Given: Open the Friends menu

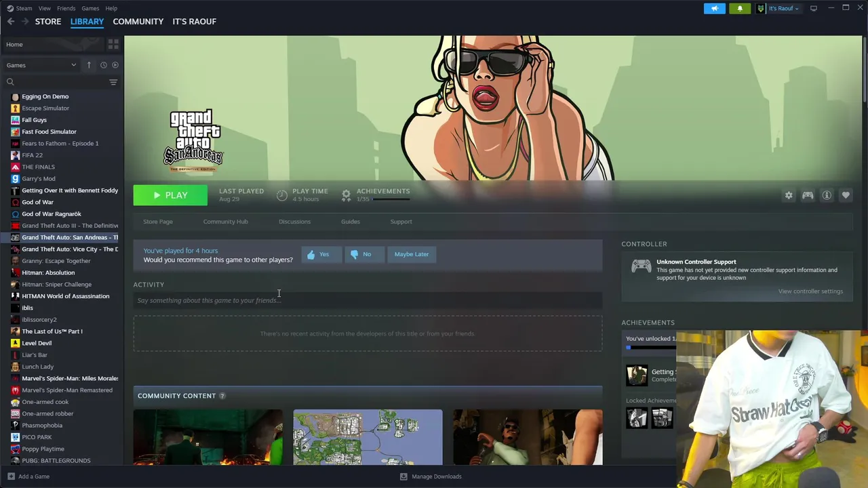Looking at the screenshot, I should coord(66,8).
